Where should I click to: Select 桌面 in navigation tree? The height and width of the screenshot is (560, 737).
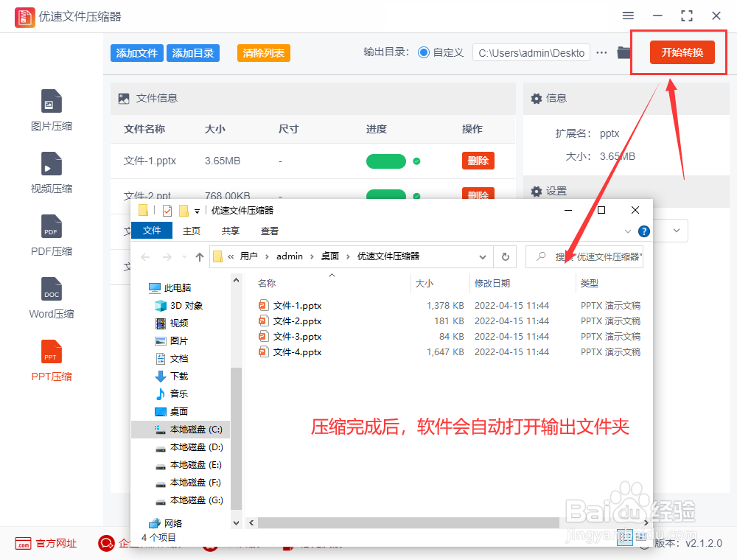click(172, 412)
